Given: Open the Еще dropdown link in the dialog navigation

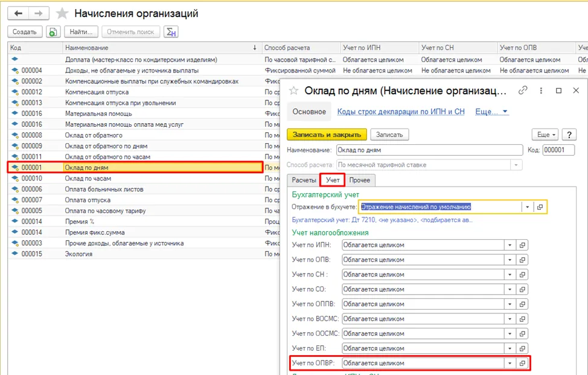Looking at the screenshot, I should point(491,112).
